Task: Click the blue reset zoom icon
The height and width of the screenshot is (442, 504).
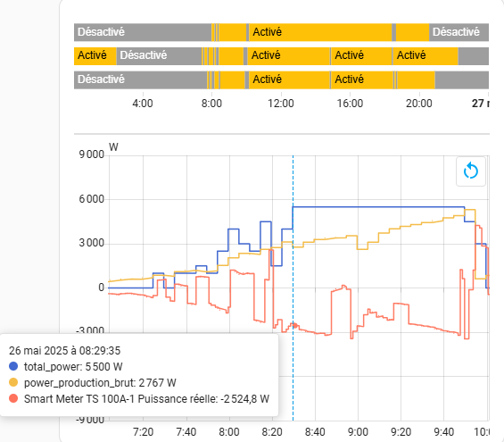Action: 471,171
